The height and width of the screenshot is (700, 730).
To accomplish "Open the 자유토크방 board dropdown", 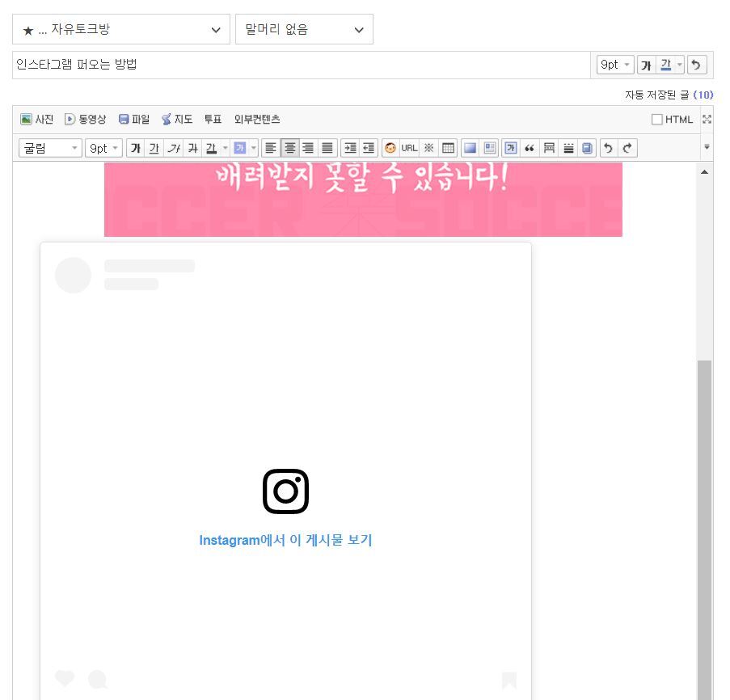I will point(121,29).
